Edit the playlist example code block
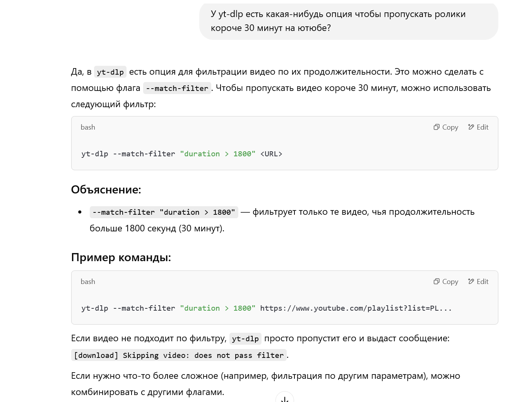This screenshot has width=532, height=402. point(478,282)
